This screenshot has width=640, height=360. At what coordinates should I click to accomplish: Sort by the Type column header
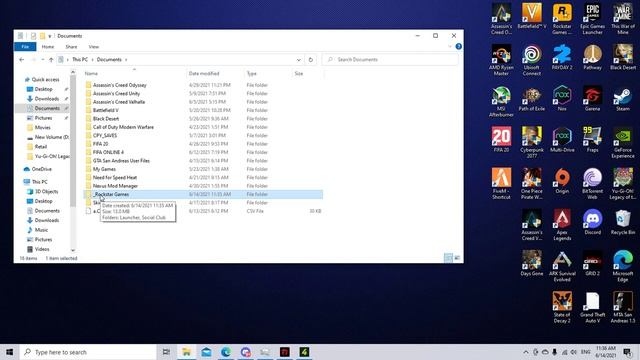[x=251, y=73]
